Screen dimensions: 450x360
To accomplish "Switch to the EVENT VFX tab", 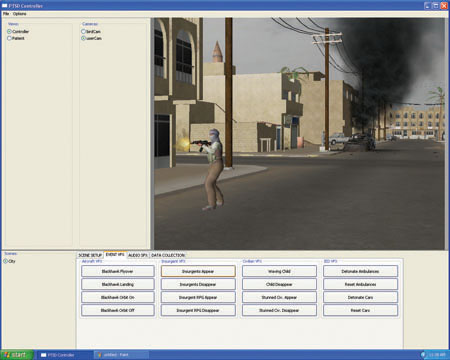I will tap(115, 254).
